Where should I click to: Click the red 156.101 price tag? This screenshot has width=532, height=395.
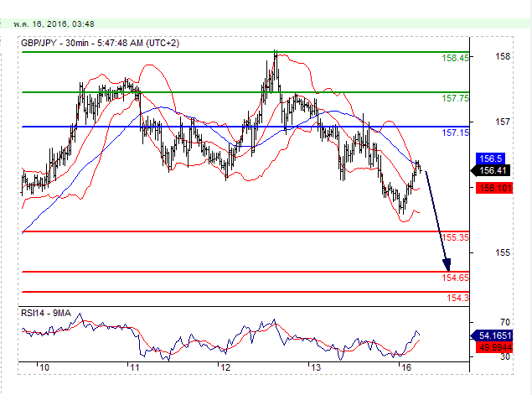(494, 188)
